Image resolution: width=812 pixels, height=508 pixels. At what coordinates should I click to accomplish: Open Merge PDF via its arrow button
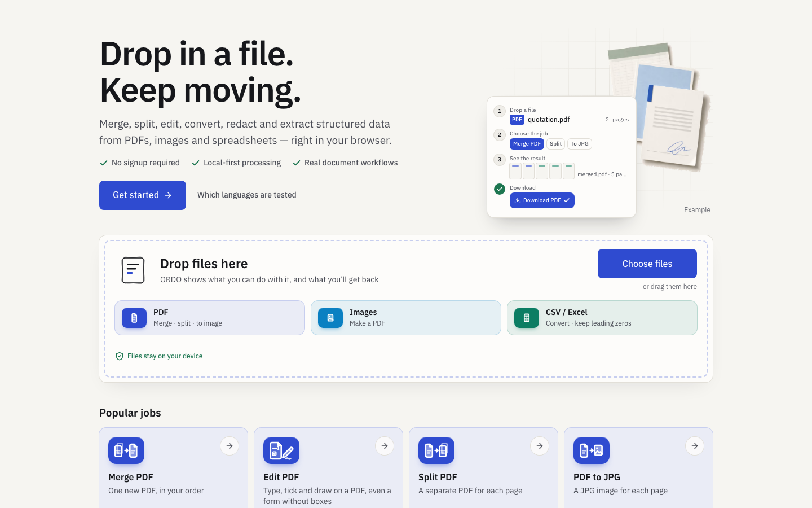tap(230, 446)
